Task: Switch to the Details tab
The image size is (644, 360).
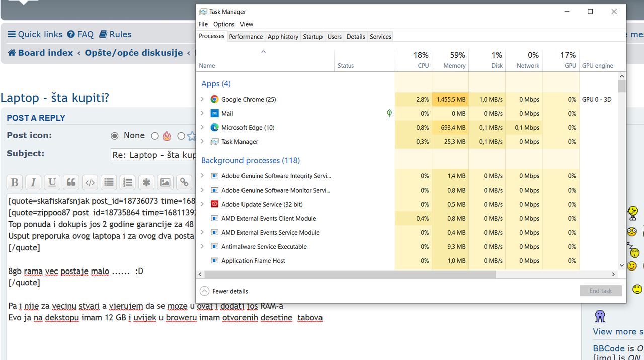Action: [x=356, y=37]
